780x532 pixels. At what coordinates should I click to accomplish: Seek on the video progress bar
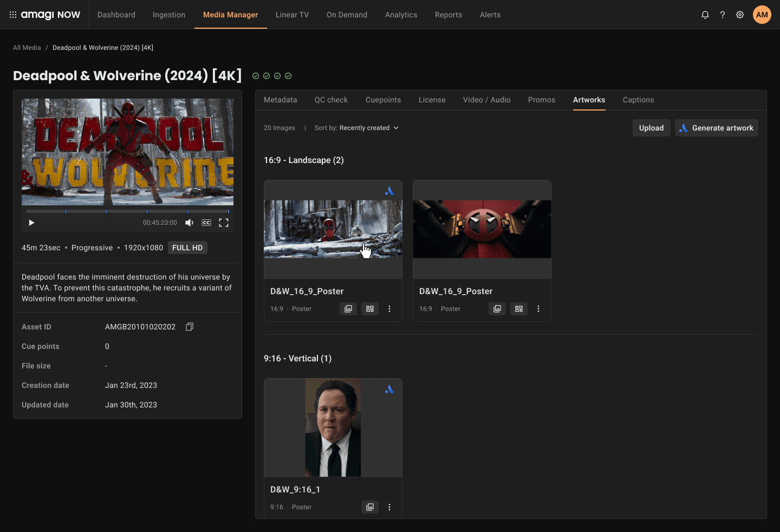pyautogui.click(x=127, y=211)
